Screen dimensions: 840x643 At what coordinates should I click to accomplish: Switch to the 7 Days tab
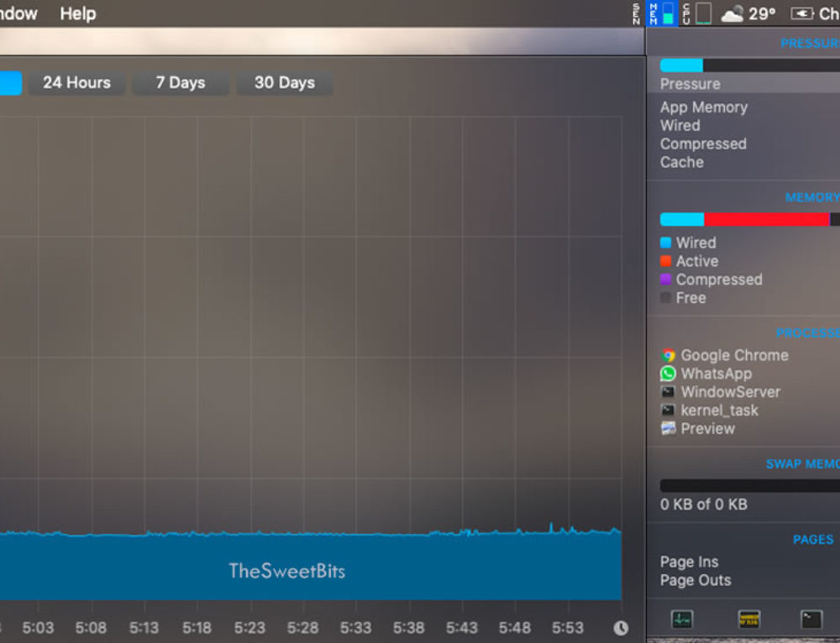(181, 83)
